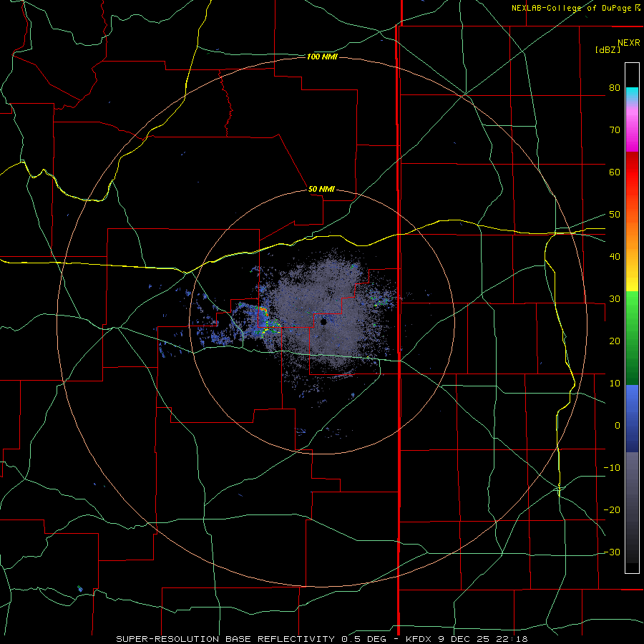644x644 pixels.
Task: Click the 70 dBZ scale value
Action: click(615, 130)
